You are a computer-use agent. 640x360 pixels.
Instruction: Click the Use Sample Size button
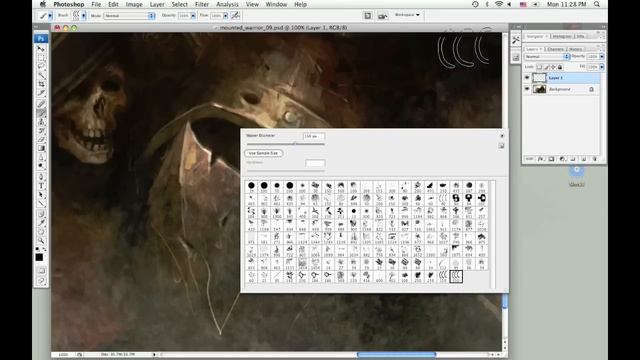click(x=264, y=153)
